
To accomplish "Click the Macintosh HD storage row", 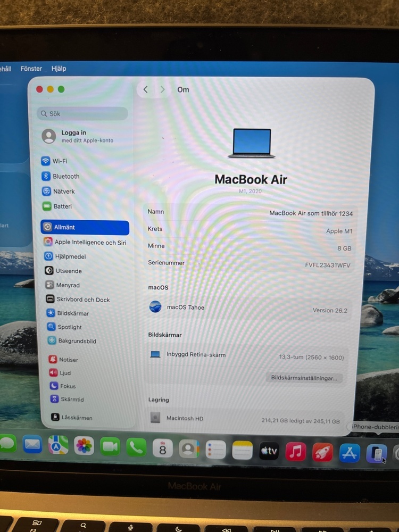I will 245,419.
